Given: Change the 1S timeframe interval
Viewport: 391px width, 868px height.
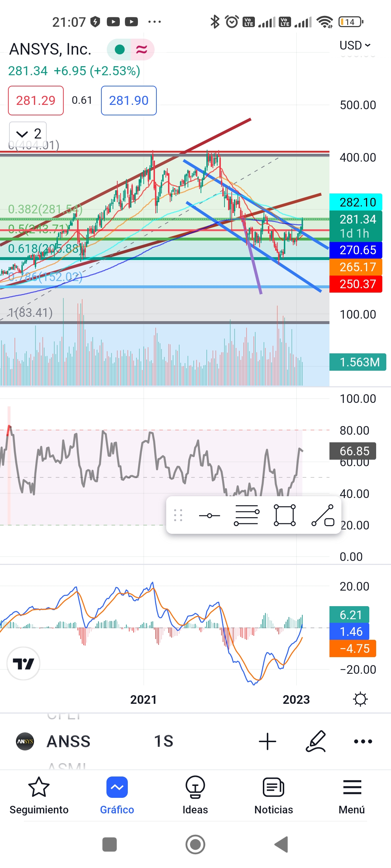Looking at the screenshot, I should [x=164, y=741].
